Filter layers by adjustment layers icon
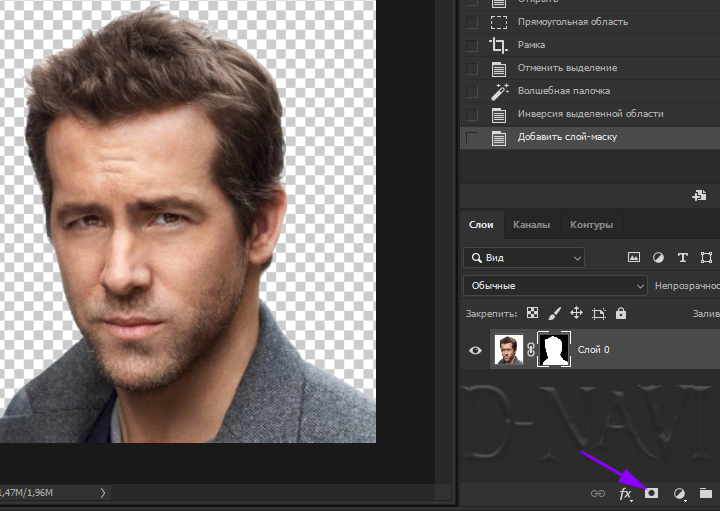Viewport: 720px width, 511px height. 658,258
